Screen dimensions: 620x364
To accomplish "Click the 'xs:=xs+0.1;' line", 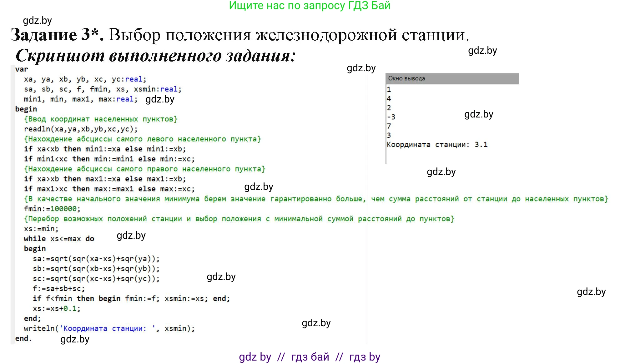I will pos(57,309).
